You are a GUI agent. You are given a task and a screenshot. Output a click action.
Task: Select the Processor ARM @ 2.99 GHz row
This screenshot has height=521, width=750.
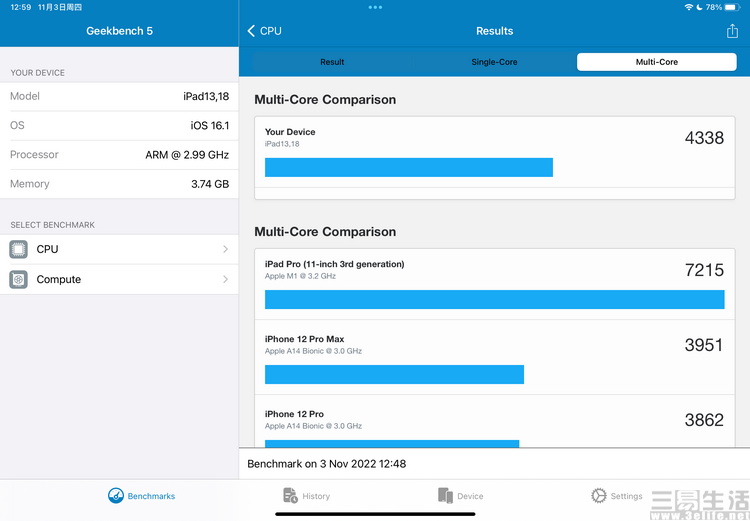[x=119, y=155]
